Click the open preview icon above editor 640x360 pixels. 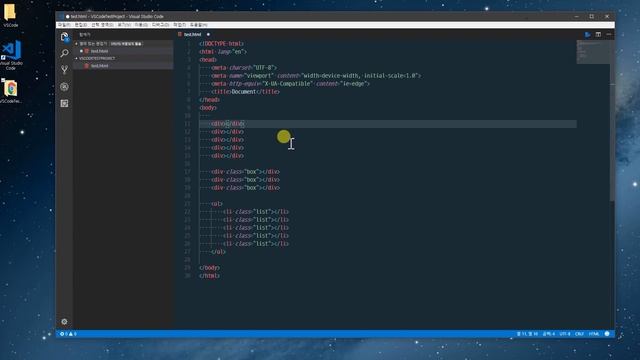pos(587,35)
